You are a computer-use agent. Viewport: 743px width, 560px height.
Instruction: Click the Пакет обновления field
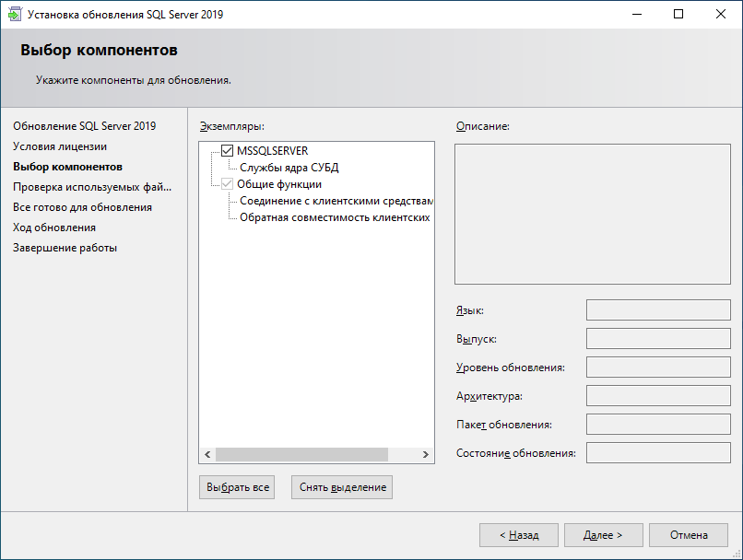point(658,424)
